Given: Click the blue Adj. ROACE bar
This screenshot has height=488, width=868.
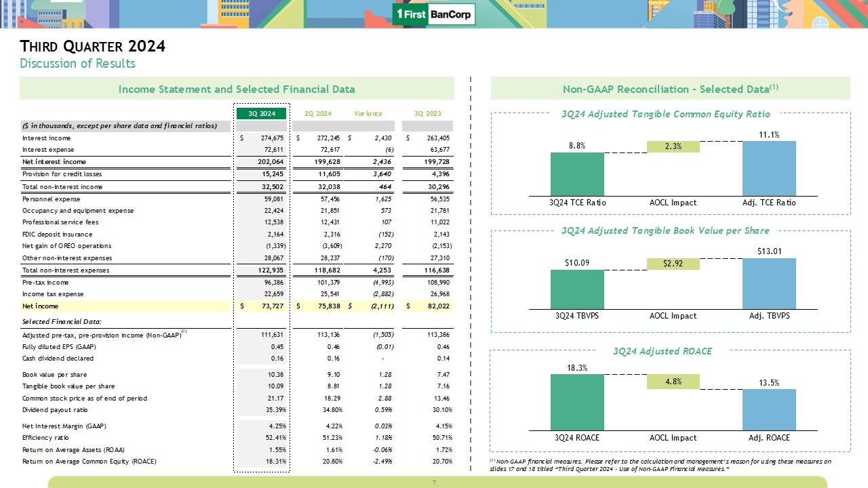Looking at the screenshot, I should point(769,409).
